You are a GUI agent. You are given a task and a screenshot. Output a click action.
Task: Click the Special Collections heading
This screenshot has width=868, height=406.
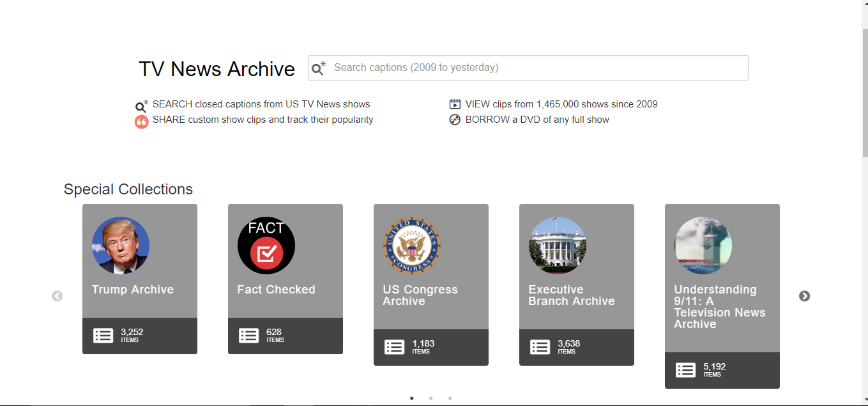pyautogui.click(x=128, y=189)
